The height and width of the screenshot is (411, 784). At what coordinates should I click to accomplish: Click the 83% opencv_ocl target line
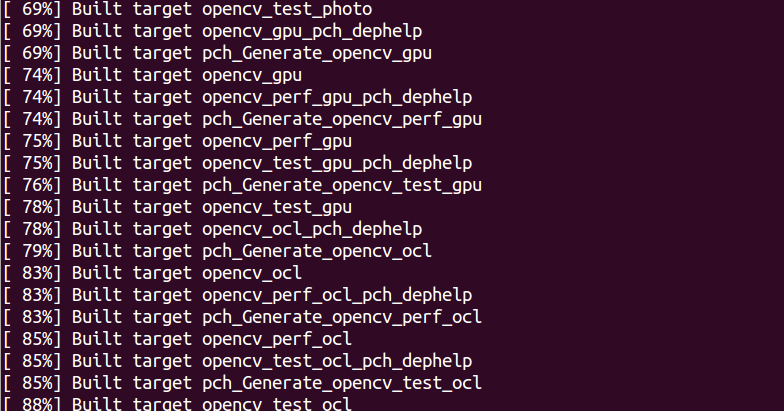[152, 274]
